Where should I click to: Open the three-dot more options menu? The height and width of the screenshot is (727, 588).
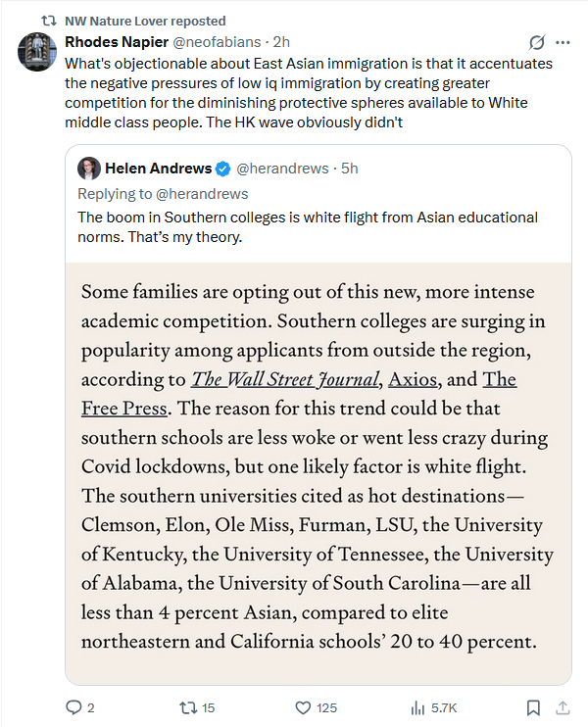(x=563, y=42)
